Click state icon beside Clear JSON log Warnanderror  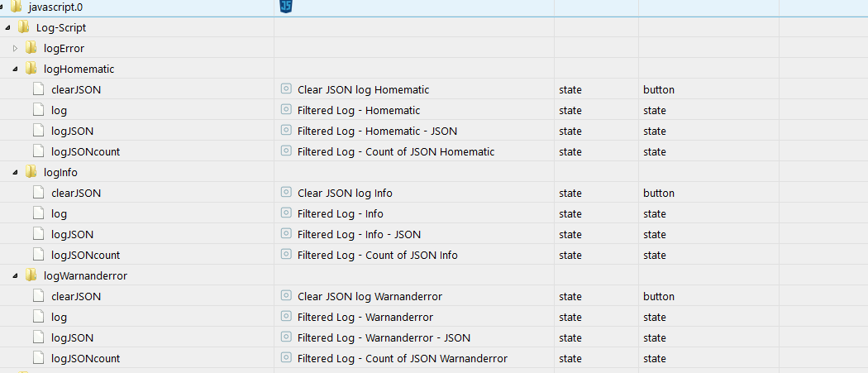click(286, 296)
